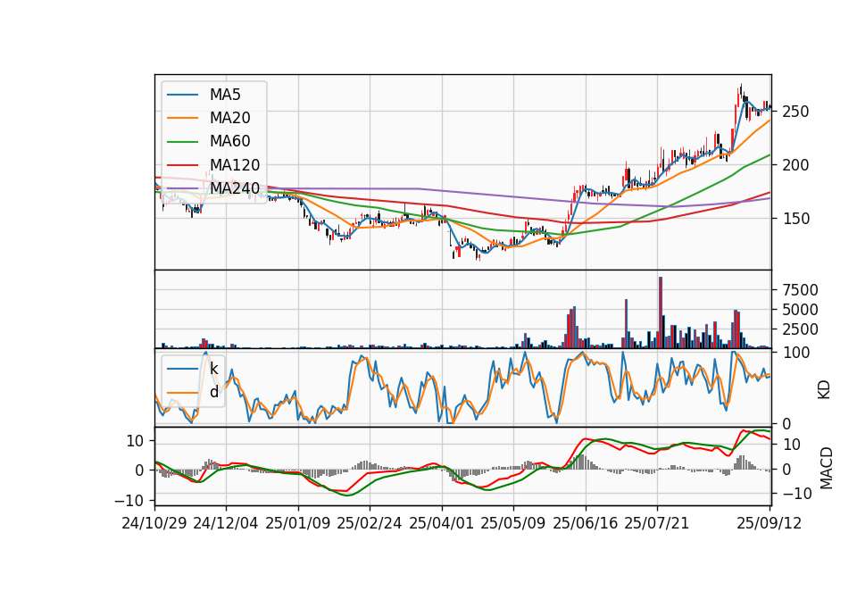
Task: Click the 24/10/29 date axis label
Action: [154, 523]
